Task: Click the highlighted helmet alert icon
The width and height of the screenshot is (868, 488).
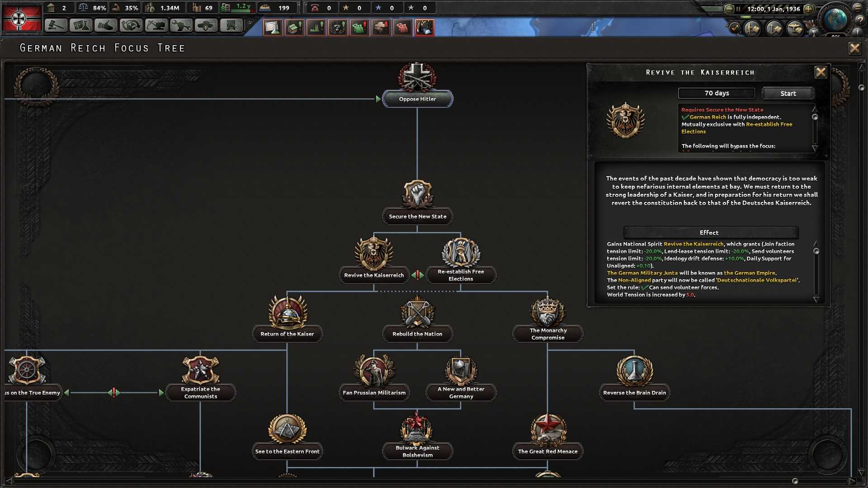Action: (x=425, y=28)
